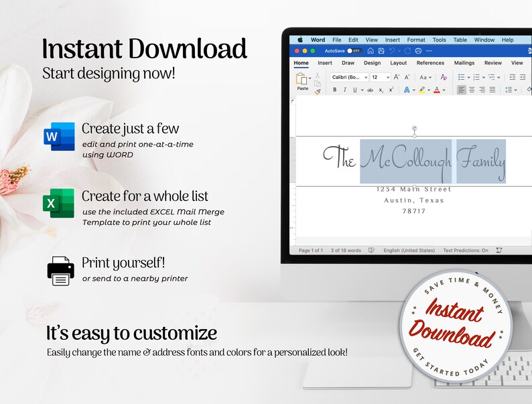Select Center paragraph alignment
The width and height of the screenshot is (532, 404).
coord(472,90)
